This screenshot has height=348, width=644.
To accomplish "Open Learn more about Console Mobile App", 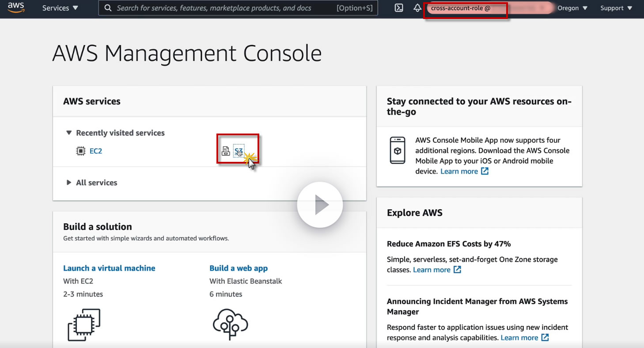I will (x=464, y=172).
